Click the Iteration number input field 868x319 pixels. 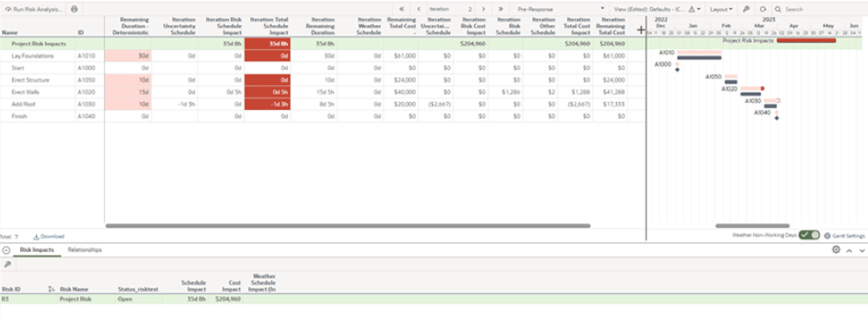tap(450, 9)
